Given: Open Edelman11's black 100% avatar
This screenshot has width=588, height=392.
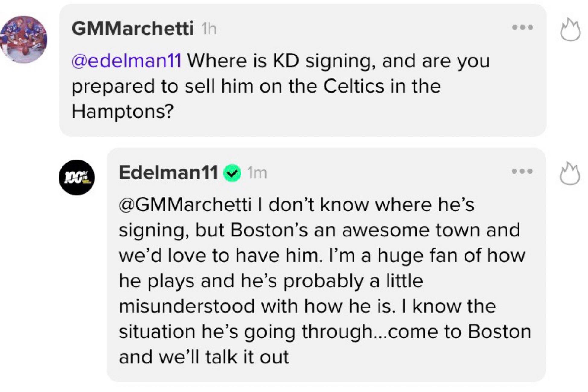Looking at the screenshot, I should [x=77, y=177].
